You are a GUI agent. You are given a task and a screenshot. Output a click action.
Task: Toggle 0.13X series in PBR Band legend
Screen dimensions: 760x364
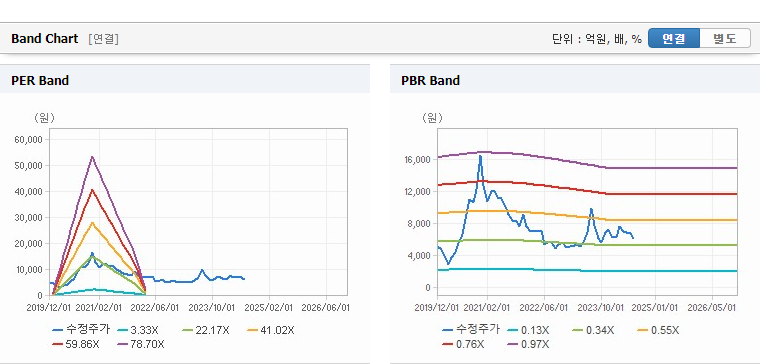click(528, 331)
